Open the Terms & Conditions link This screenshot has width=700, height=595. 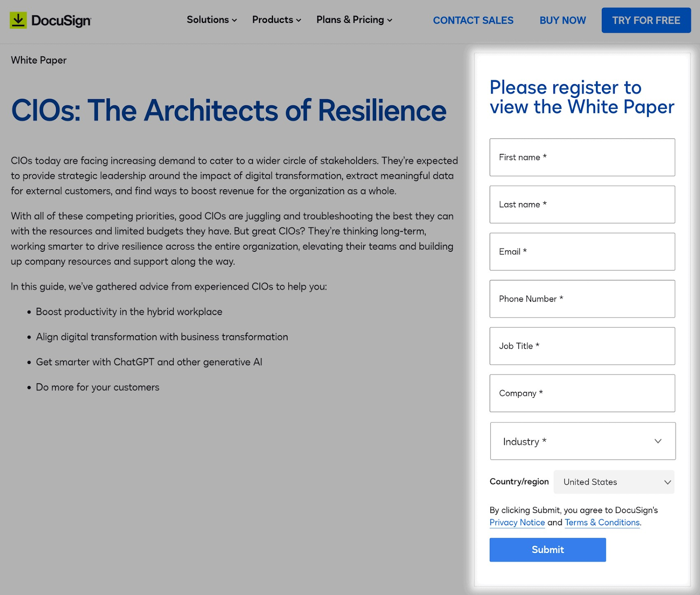(x=602, y=522)
